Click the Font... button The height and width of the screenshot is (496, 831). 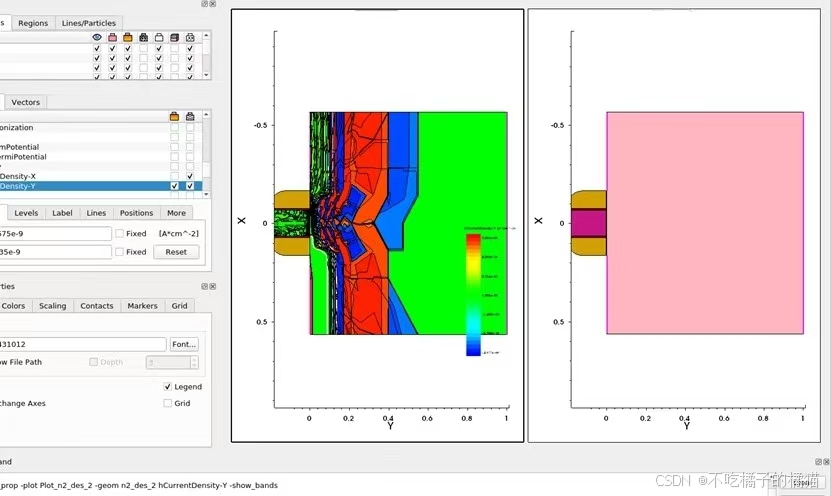click(184, 344)
